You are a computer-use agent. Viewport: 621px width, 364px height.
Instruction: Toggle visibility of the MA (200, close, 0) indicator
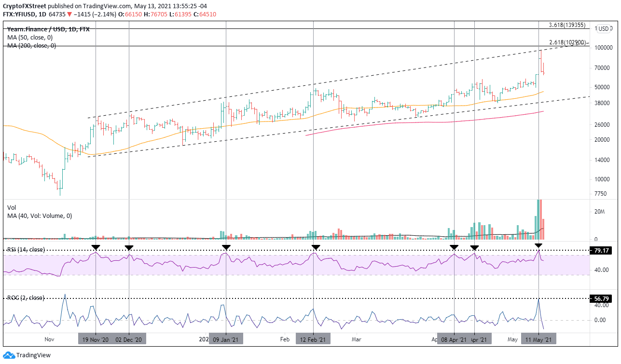tap(28, 46)
